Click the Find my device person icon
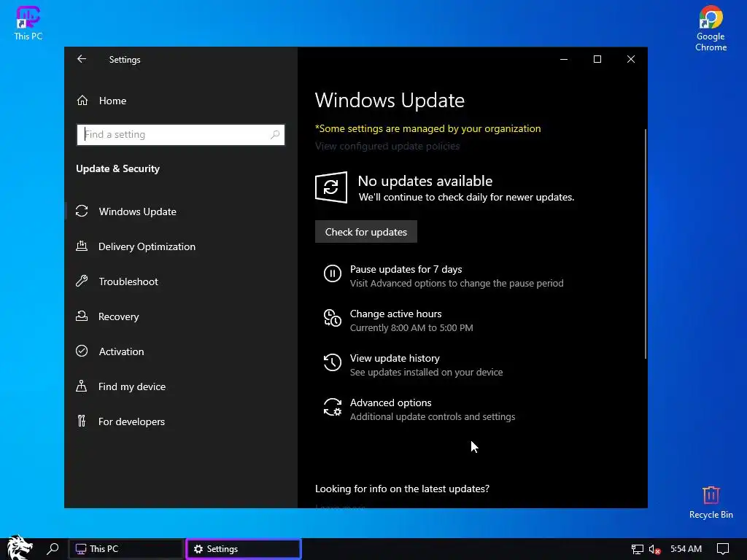This screenshot has height=560, width=747. (82, 386)
